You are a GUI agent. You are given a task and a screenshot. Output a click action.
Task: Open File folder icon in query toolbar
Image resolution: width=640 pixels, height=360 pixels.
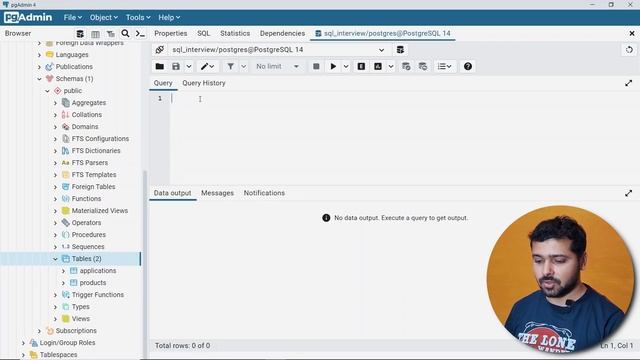pyautogui.click(x=160, y=66)
